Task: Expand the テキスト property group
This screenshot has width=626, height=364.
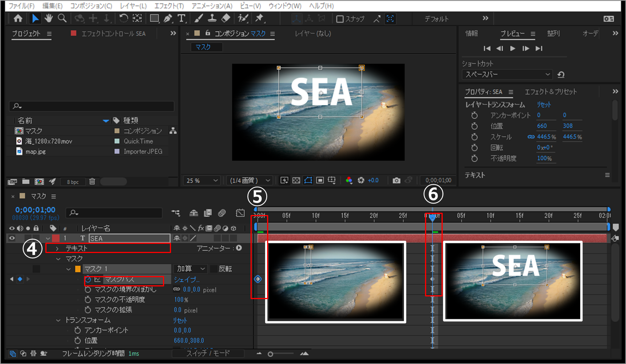Action: [x=57, y=248]
